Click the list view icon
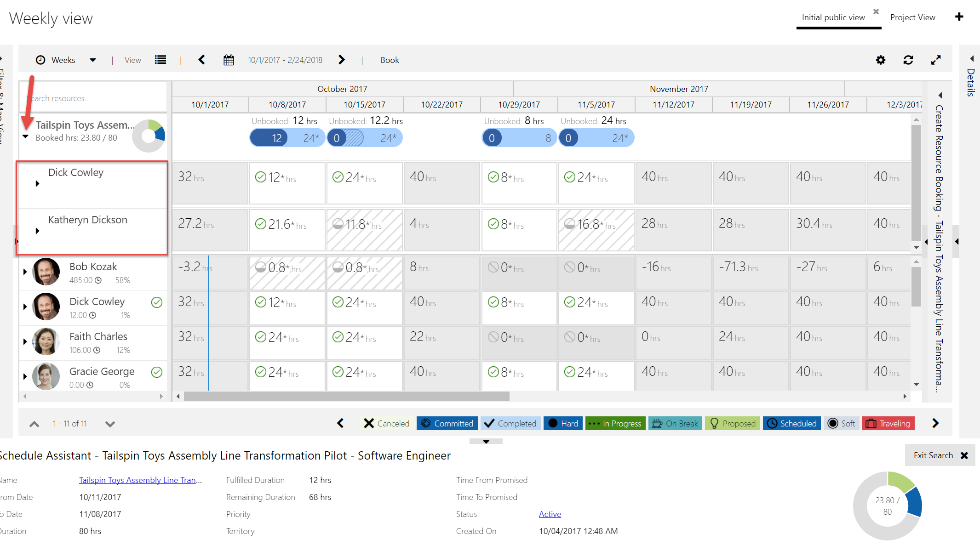This screenshot has height=551, width=980. 160,60
